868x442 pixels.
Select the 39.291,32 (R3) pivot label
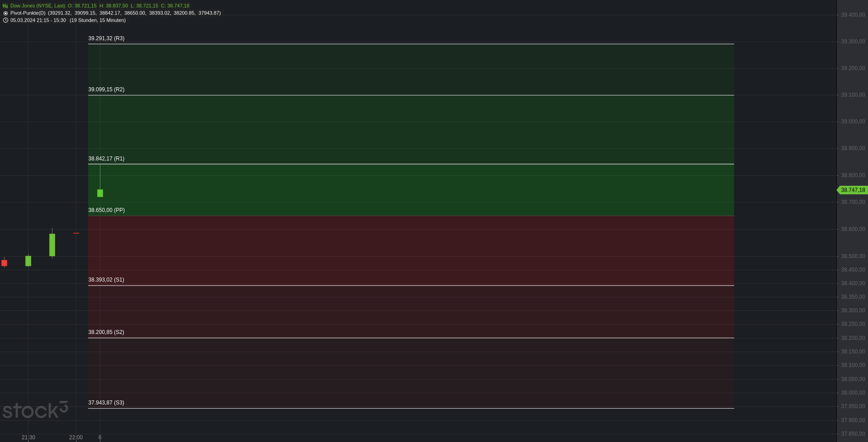pyautogui.click(x=106, y=38)
